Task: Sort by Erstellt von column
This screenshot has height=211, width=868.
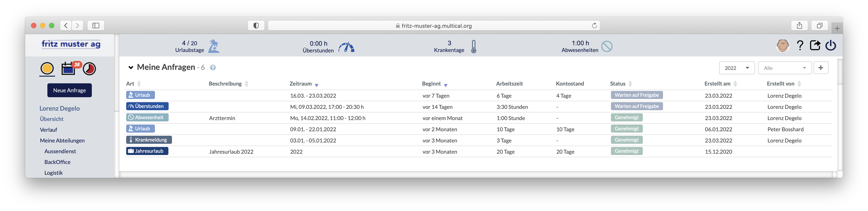Action: 784,84
